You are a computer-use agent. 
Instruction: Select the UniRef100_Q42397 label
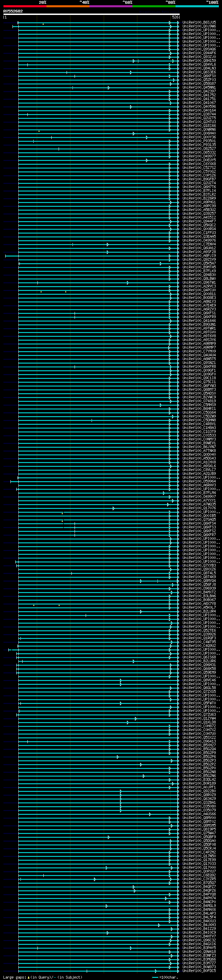click(199, 91)
